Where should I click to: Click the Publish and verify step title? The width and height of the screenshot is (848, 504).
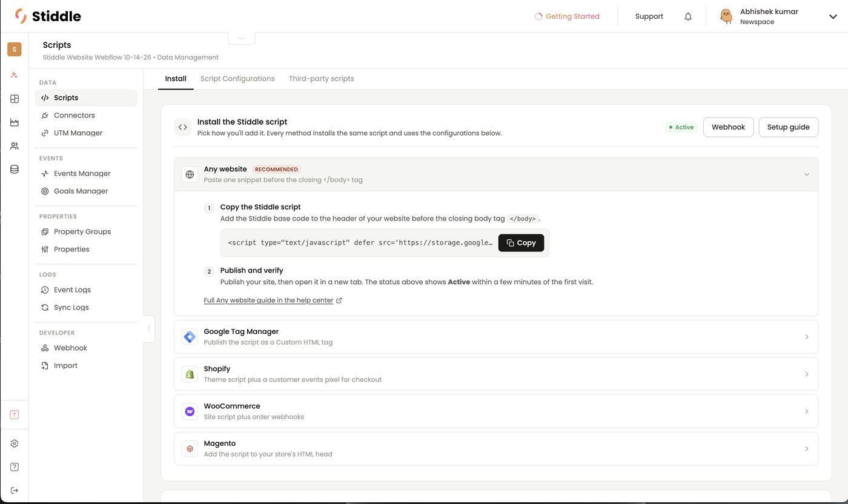pyautogui.click(x=251, y=271)
